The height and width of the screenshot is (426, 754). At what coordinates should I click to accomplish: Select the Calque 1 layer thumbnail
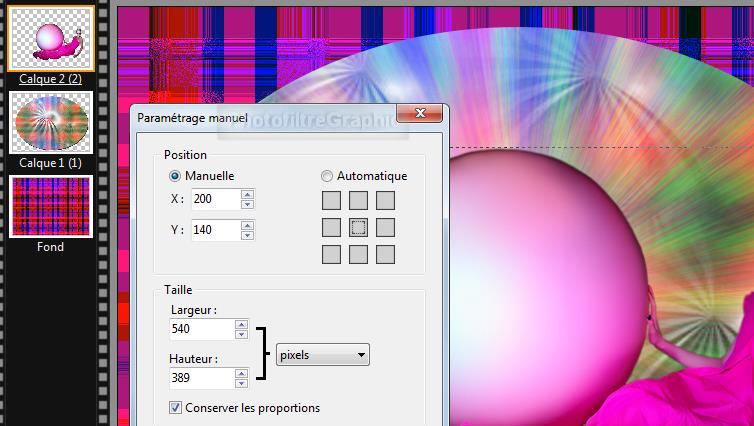point(51,122)
